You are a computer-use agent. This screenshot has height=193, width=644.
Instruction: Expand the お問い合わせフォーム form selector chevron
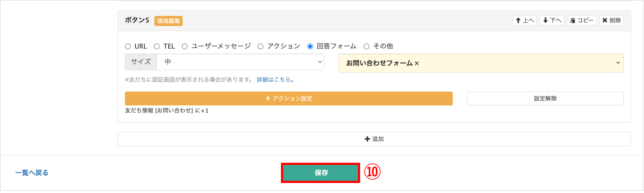point(618,63)
